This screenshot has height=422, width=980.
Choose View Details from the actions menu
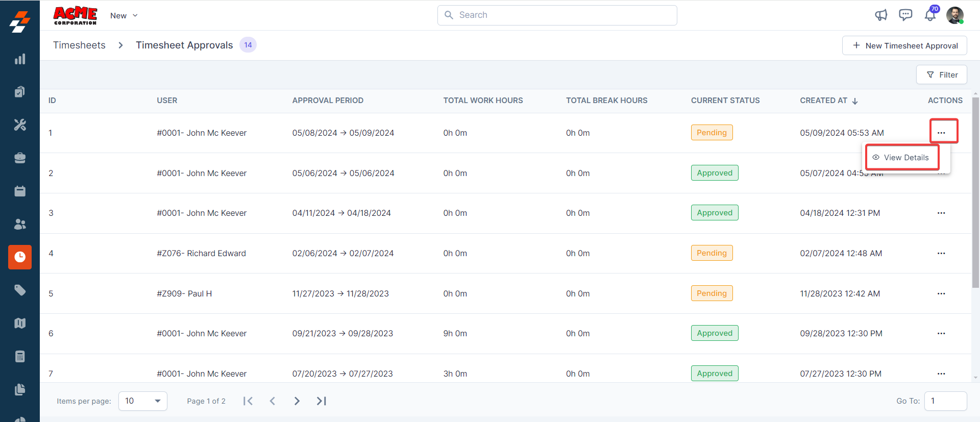point(901,158)
